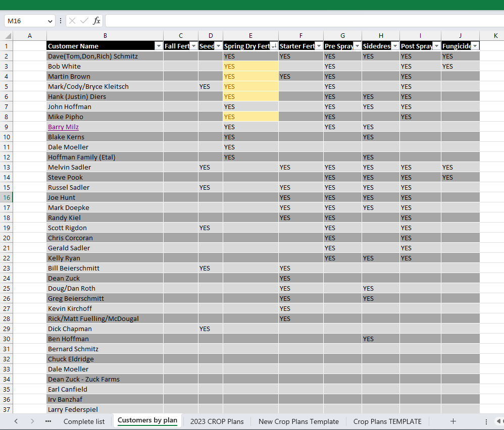Switch to 2023 CROP Plans tab
504x430 pixels.
pyautogui.click(x=217, y=421)
